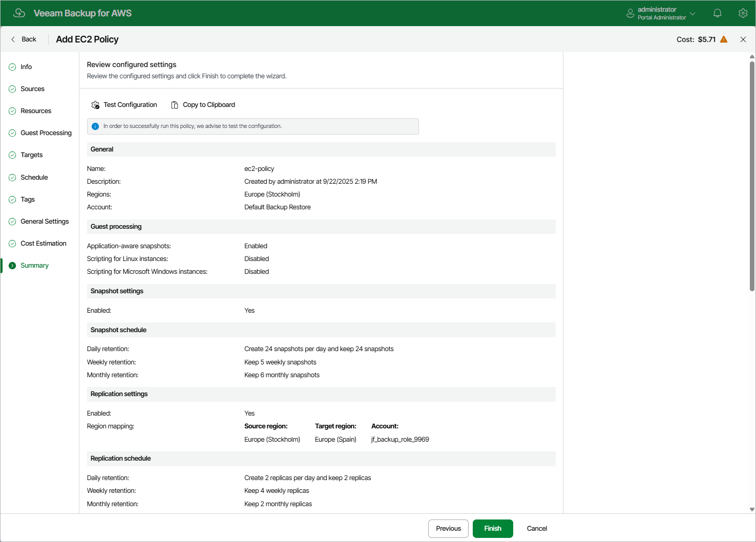Run Test Configuration
The image size is (756, 542).
(x=124, y=105)
